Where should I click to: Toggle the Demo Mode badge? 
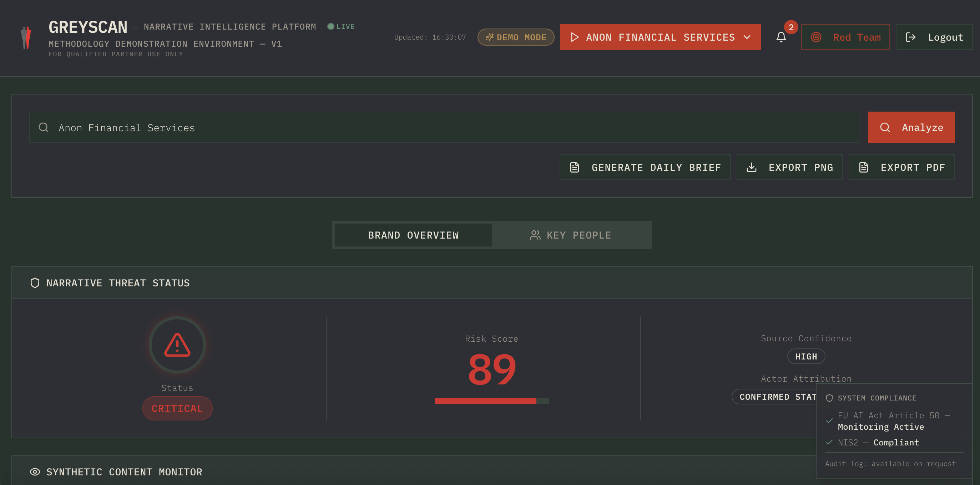point(515,37)
